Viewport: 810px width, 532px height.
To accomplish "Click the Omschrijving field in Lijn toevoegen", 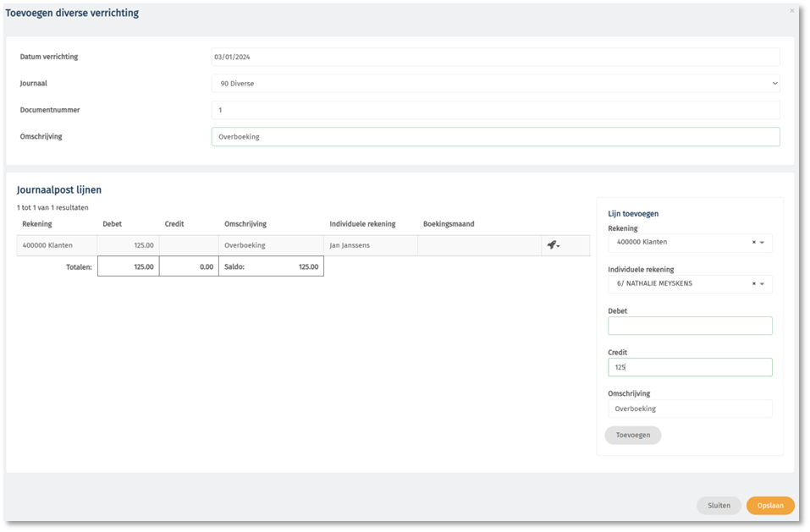I will click(x=690, y=409).
